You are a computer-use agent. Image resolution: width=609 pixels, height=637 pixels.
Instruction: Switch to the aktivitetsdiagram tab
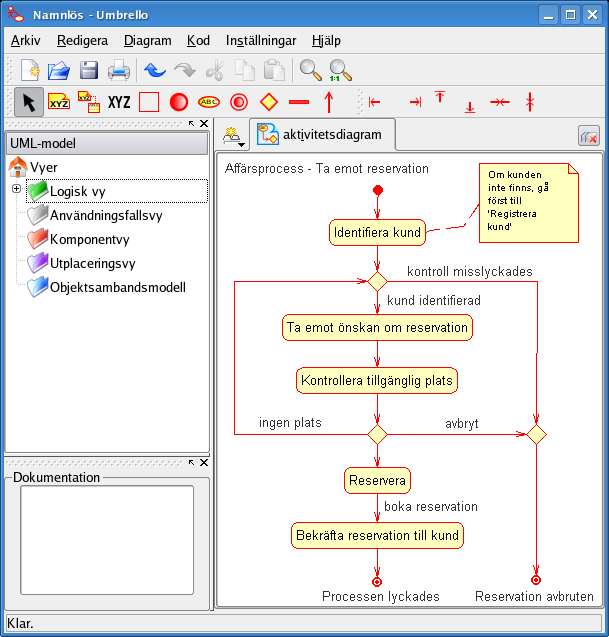[x=322, y=134]
